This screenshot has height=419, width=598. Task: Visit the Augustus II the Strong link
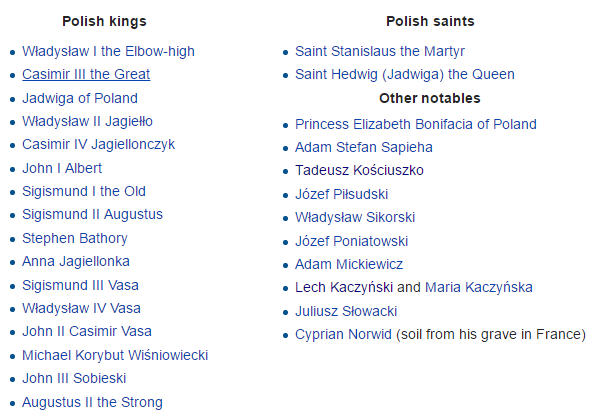coord(92,402)
